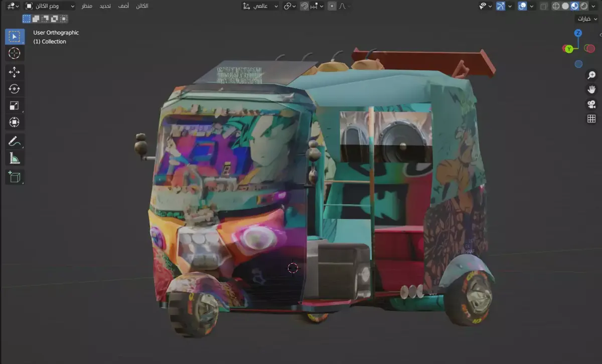Click the green Y axis on the gizmo
Image resolution: width=602 pixels, height=364 pixels.
(569, 49)
